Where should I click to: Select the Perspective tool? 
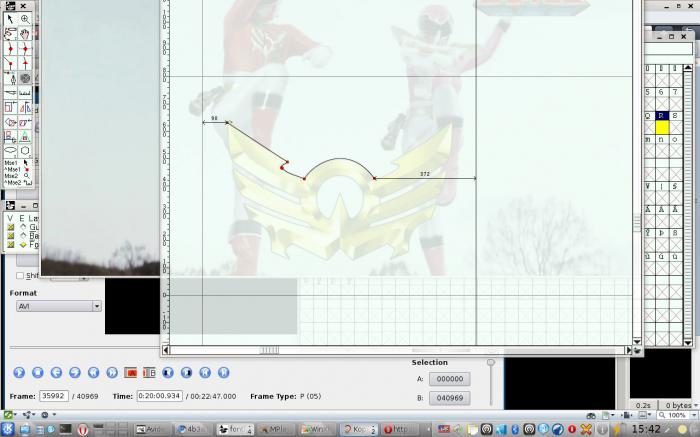25,136
